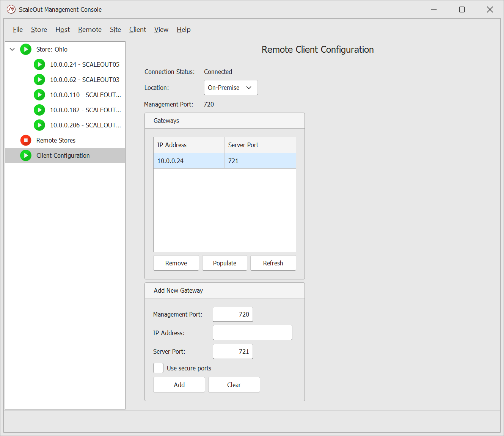Image resolution: width=504 pixels, height=436 pixels.
Task: Click the green icon beside Client Configuration
Action: 26,155
